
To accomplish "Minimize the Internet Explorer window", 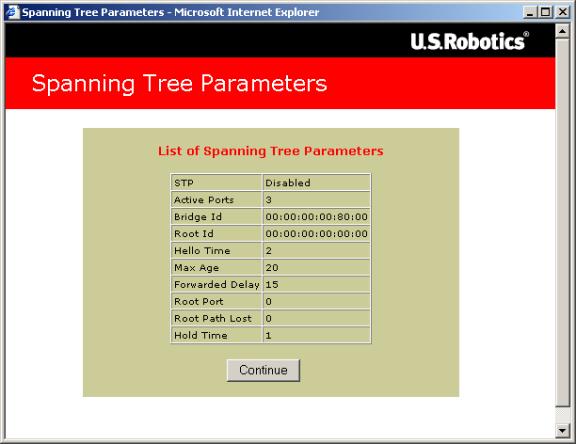I will [529, 12].
